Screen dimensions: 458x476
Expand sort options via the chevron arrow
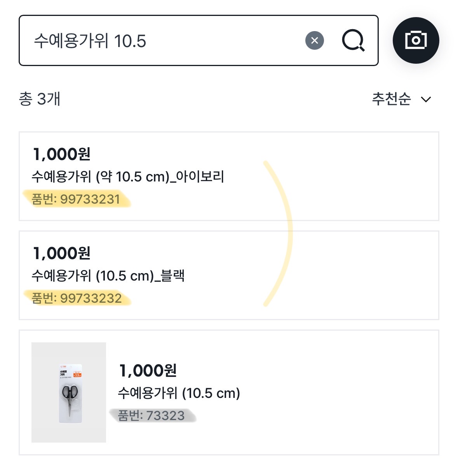click(x=426, y=99)
